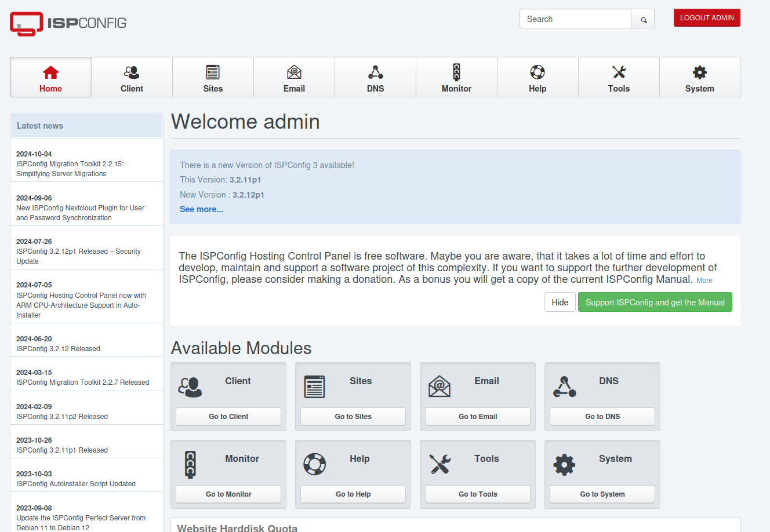Screen dimensions: 770x532
Task: Click the Go to DNS button
Action: 602,417
